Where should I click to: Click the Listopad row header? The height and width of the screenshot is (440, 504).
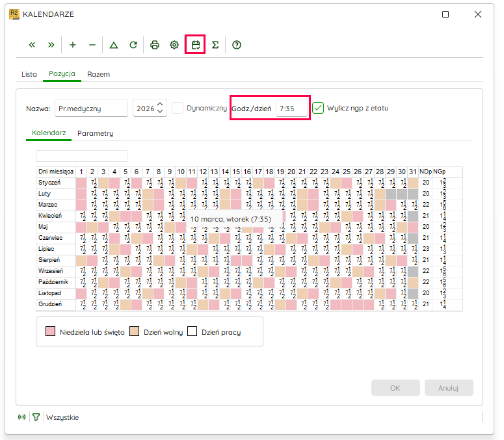(x=56, y=293)
